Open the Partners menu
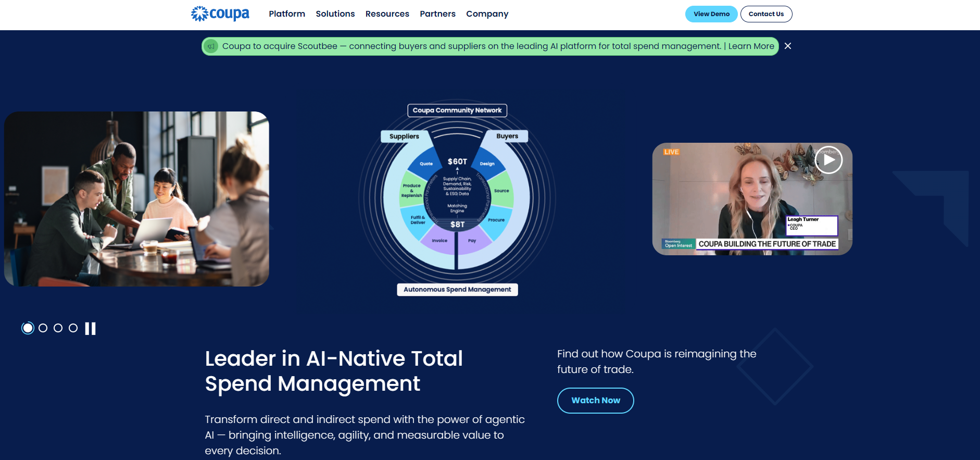The image size is (980, 460). (x=438, y=14)
